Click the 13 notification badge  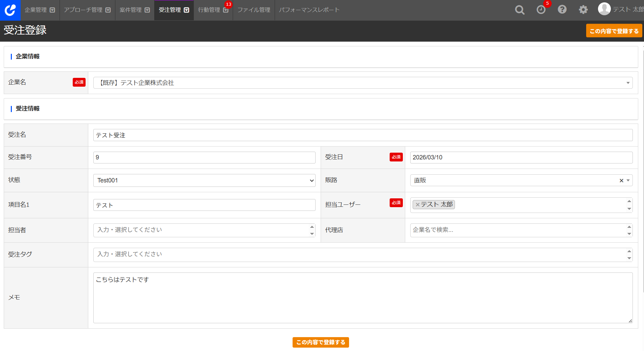click(x=229, y=4)
